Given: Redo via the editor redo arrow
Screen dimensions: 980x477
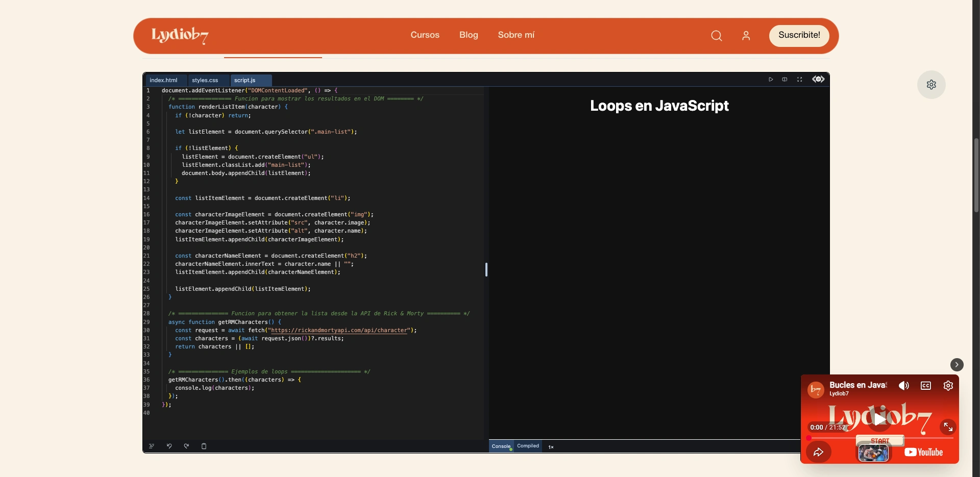Looking at the screenshot, I should [x=186, y=446].
